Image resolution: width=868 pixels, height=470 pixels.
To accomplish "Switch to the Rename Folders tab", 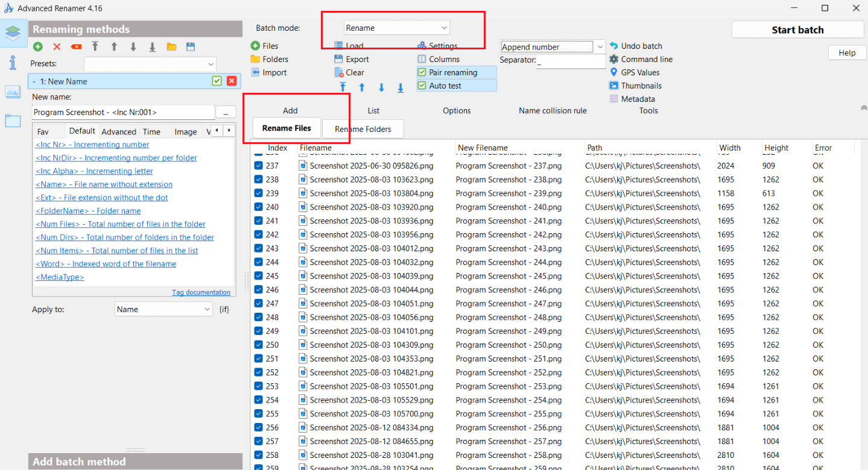I will click(x=363, y=129).
